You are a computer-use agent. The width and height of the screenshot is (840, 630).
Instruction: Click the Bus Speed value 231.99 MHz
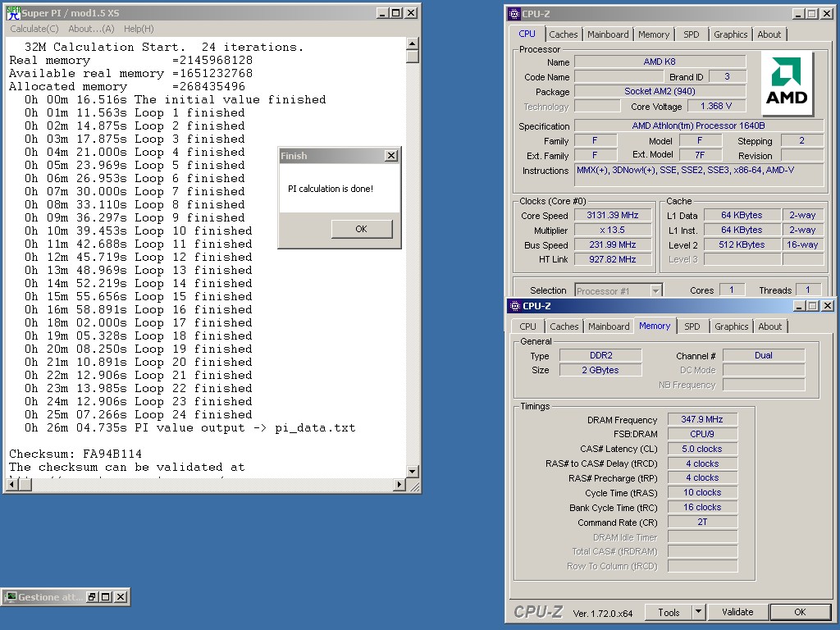[x=613, y=244]
